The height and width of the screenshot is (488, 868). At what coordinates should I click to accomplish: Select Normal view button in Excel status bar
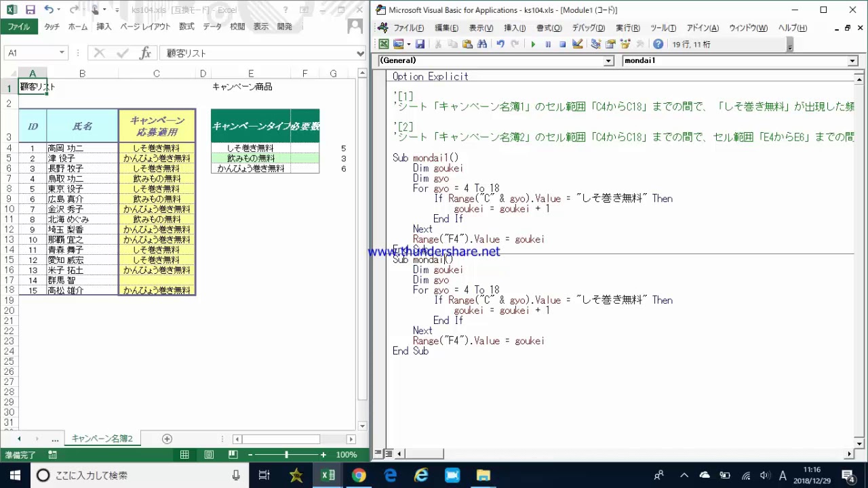(x=184, y=455)
